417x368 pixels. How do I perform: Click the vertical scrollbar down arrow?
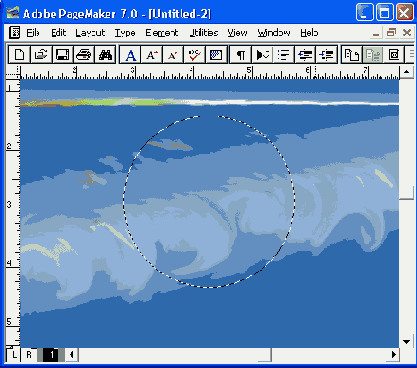(x=406, y=342)
